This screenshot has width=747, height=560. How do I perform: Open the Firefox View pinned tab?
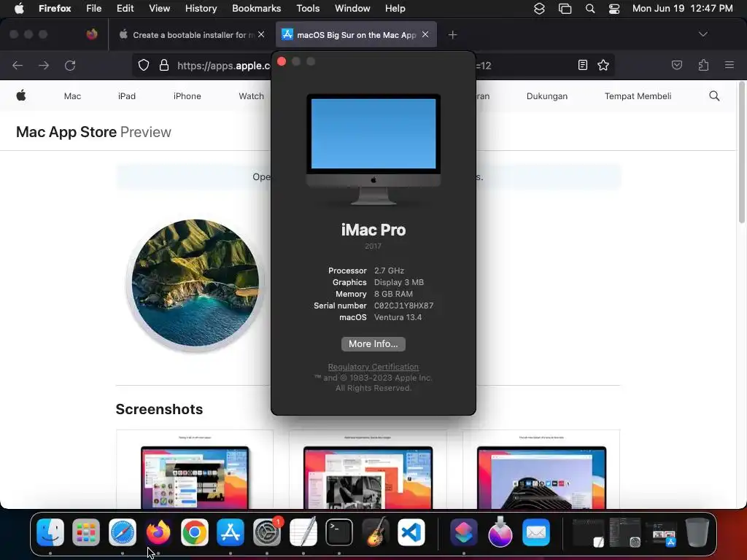[x=92, y=34]
